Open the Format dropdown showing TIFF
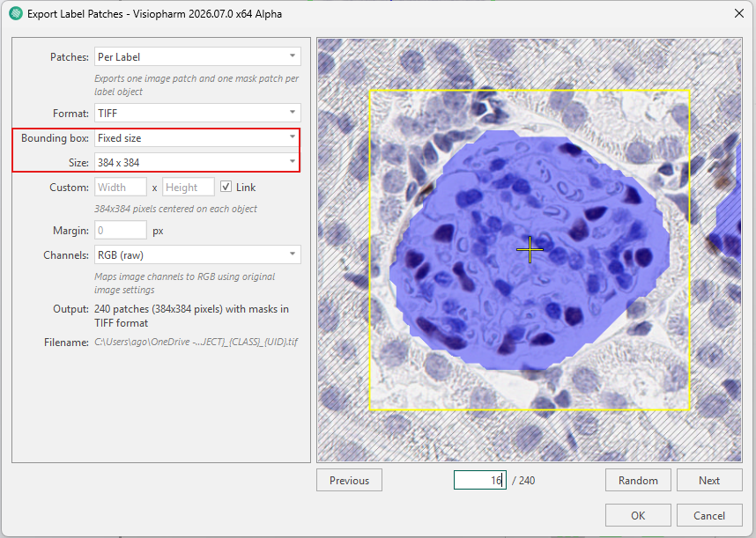This screenshot has height=538, width=756. (197, 113)
